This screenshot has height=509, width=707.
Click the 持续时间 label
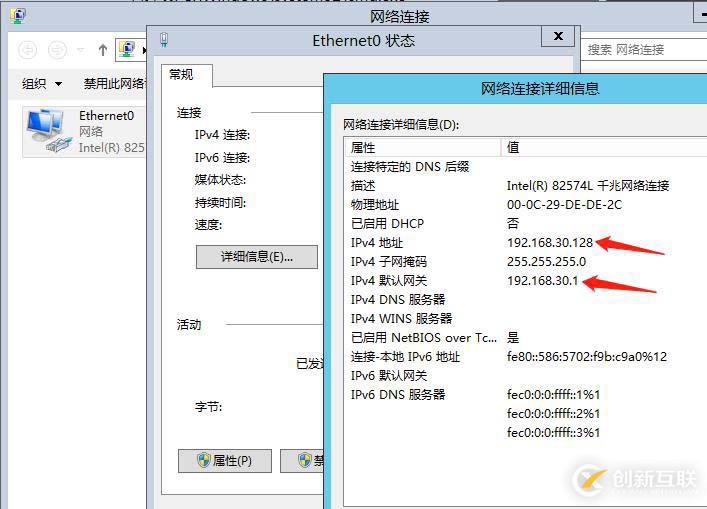click(220, 202)
